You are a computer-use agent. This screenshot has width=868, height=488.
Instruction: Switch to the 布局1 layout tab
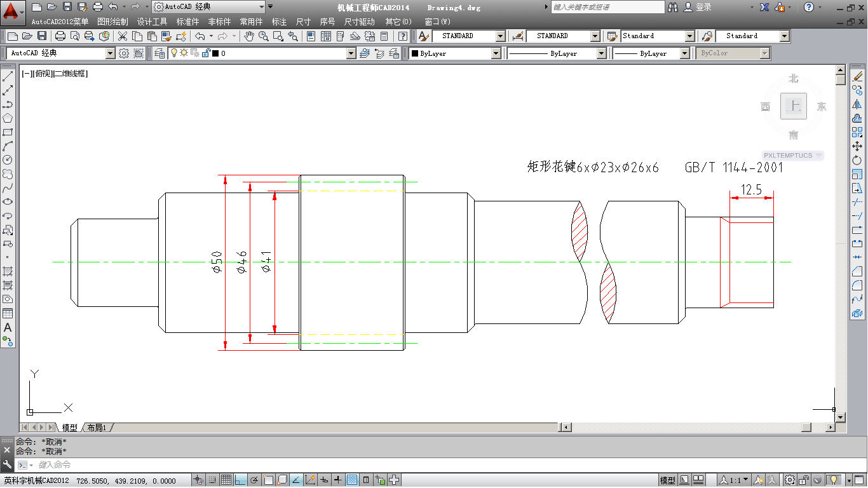(97, 428)
